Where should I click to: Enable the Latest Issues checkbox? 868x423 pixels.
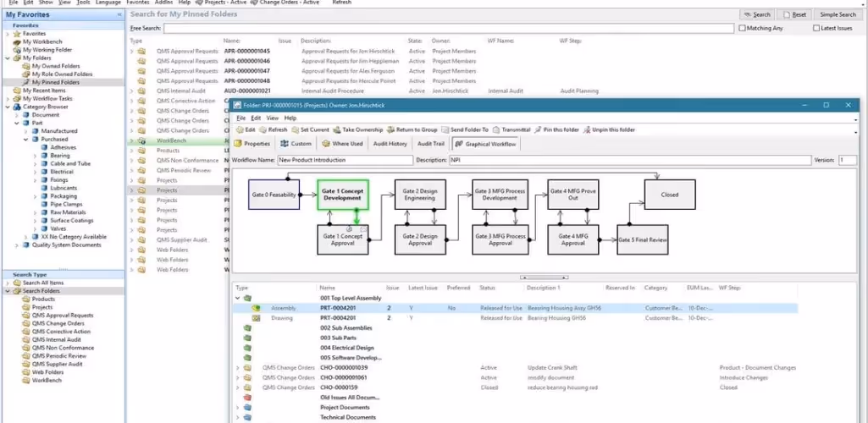coord(816,28)
